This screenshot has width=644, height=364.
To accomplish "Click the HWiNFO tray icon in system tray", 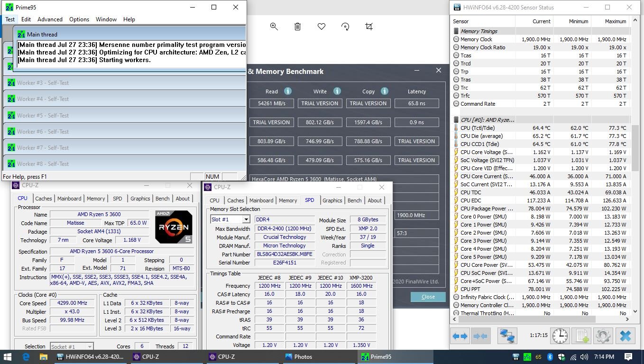I will tap(516, 357).
